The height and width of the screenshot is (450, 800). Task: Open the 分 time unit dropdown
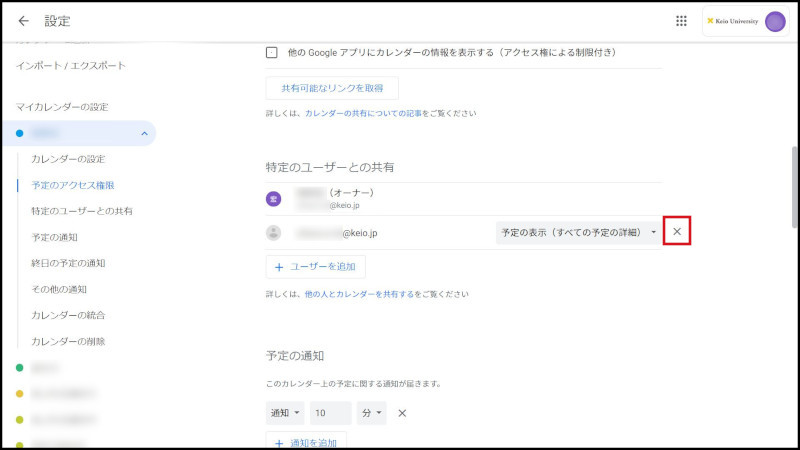[x=371, y=413]
